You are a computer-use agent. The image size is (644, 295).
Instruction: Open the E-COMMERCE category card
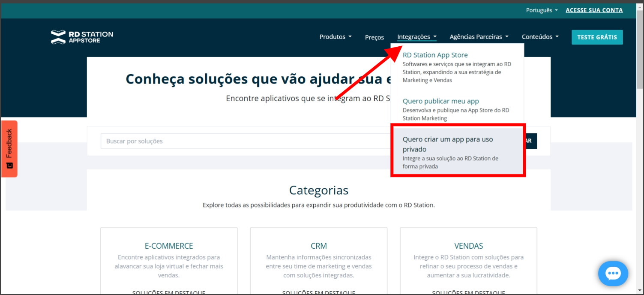(169, 261)
